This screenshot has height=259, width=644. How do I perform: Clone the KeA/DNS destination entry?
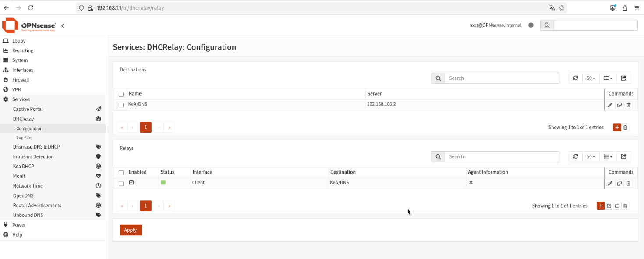click(x=619, y=105)
